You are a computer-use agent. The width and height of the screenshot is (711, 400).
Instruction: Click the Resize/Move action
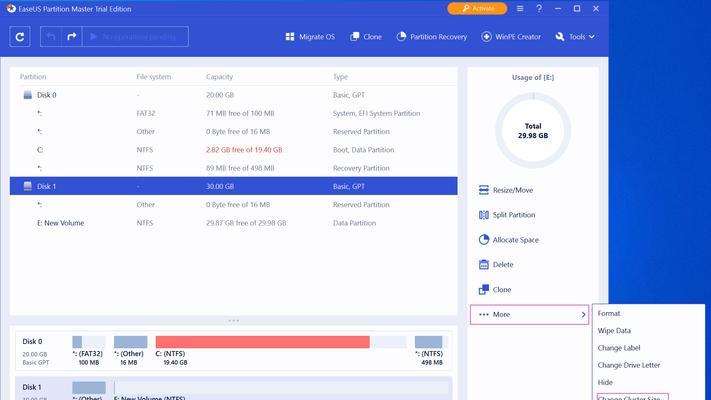click(506, 190)
